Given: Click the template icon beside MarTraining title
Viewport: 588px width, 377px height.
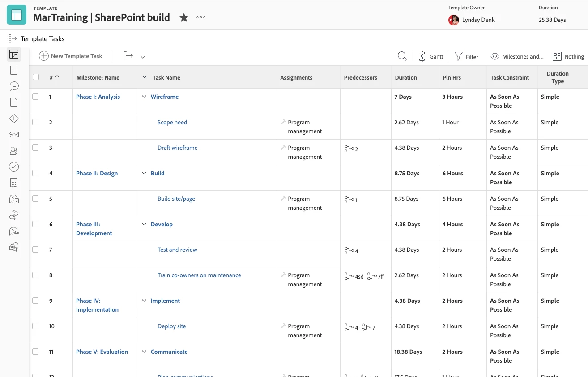Looking at the screenshot, I should [17, 15].
